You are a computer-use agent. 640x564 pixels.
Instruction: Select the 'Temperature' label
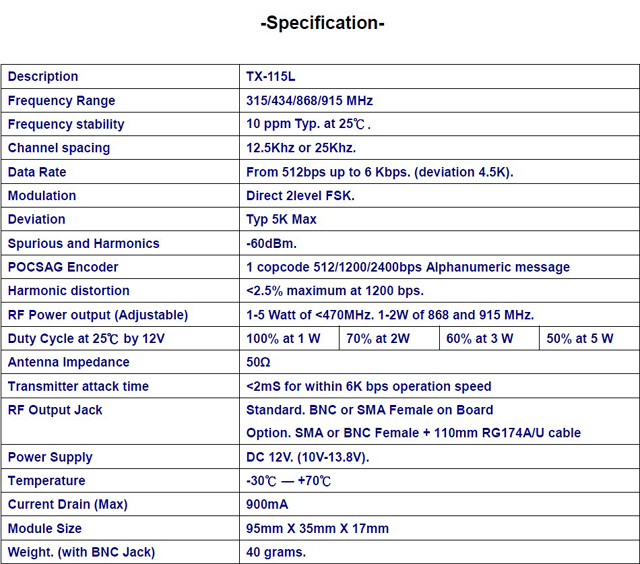(x=47, y=481)
